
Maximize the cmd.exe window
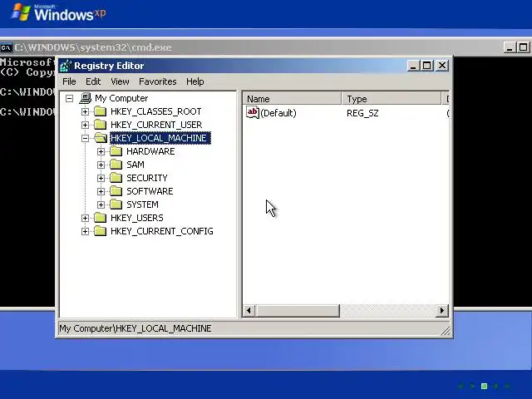pyautogui.click(x=524, y=47)
